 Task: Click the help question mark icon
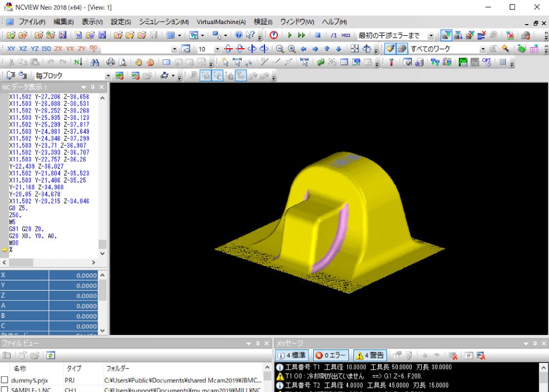[x=239, y=35]
